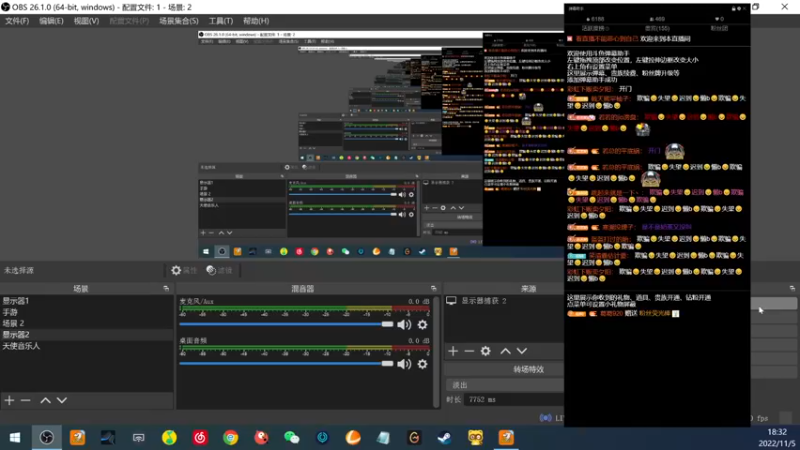Open WeChat from the taskbar
The height and width of the screenshot is (450, 800).
pyautogui.click(x=292, y=438)
